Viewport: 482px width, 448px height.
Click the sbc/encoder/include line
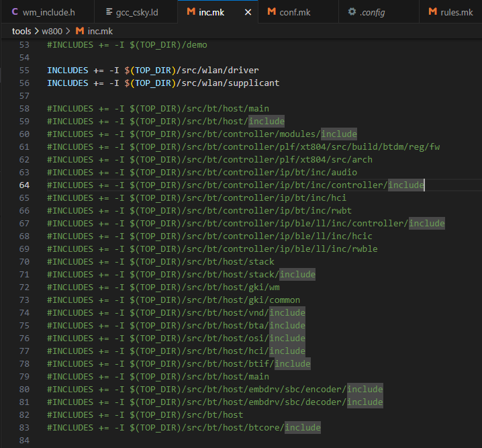click(x=215, y=390)
